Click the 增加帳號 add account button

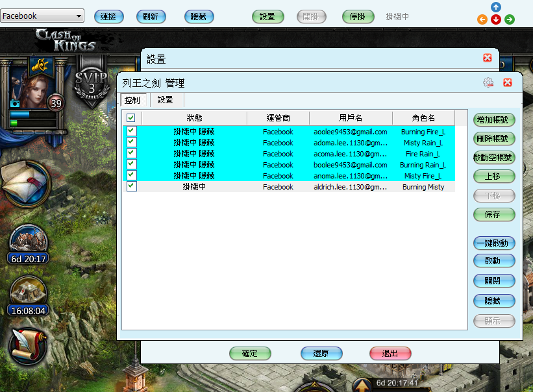[x=494, y=120]
